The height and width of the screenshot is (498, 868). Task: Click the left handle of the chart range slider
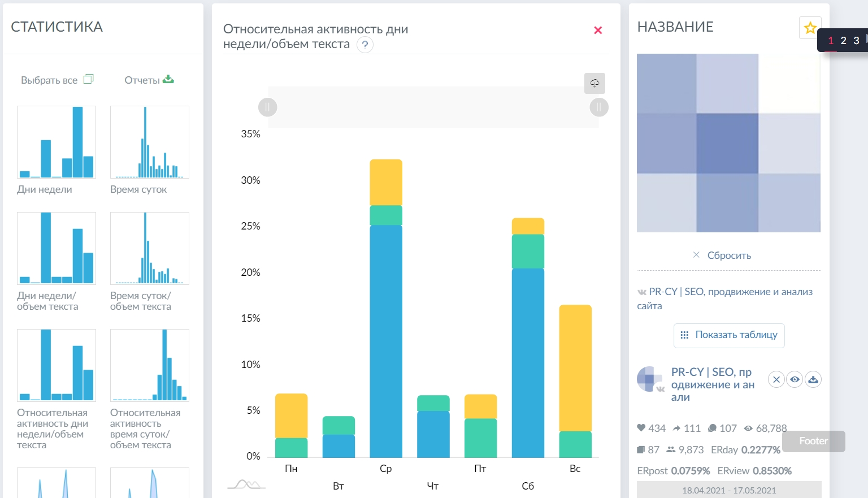267,107
